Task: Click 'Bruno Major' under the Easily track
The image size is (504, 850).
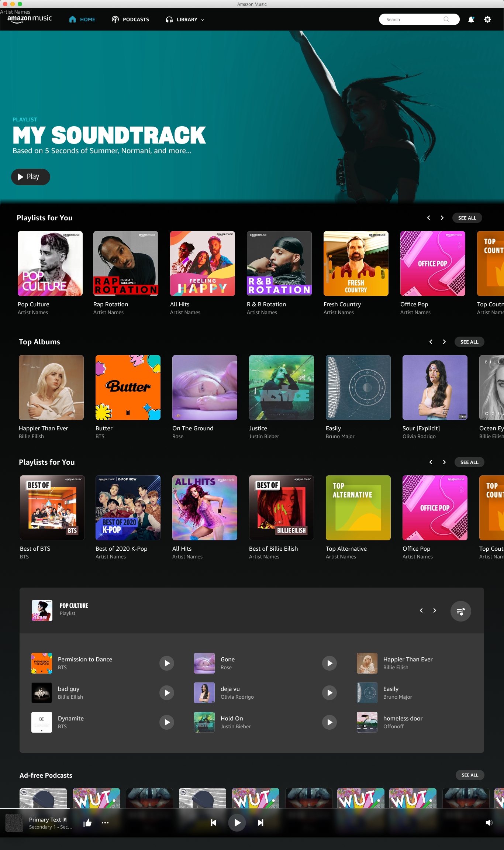Action: pyautogui.click(x=398, y=697)
